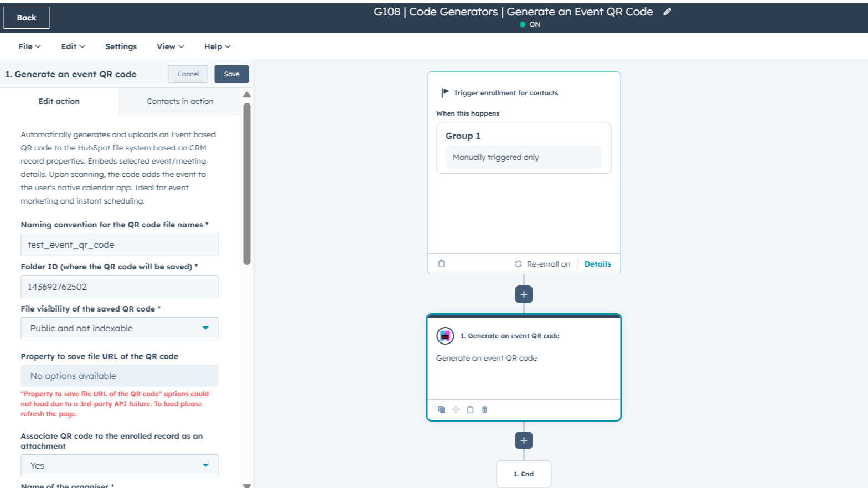Screen dimensions: 868x488
Task: Add action with plus button above End
Action: 524,440
